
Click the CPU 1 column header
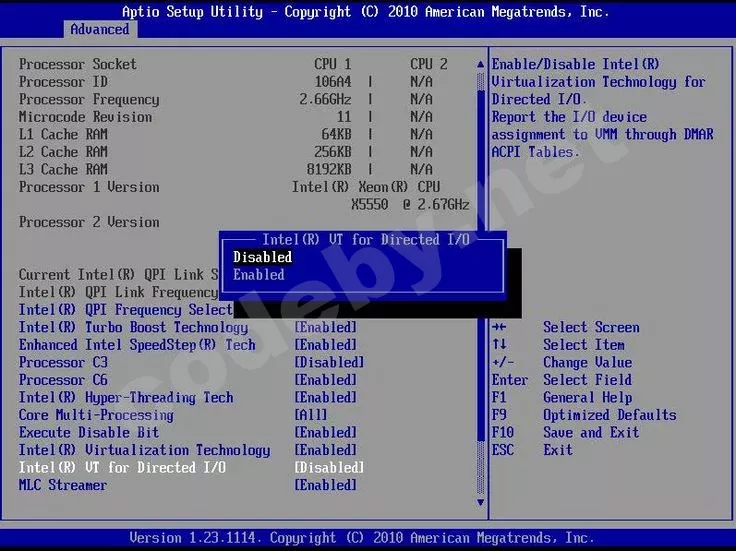coord(332,64)
